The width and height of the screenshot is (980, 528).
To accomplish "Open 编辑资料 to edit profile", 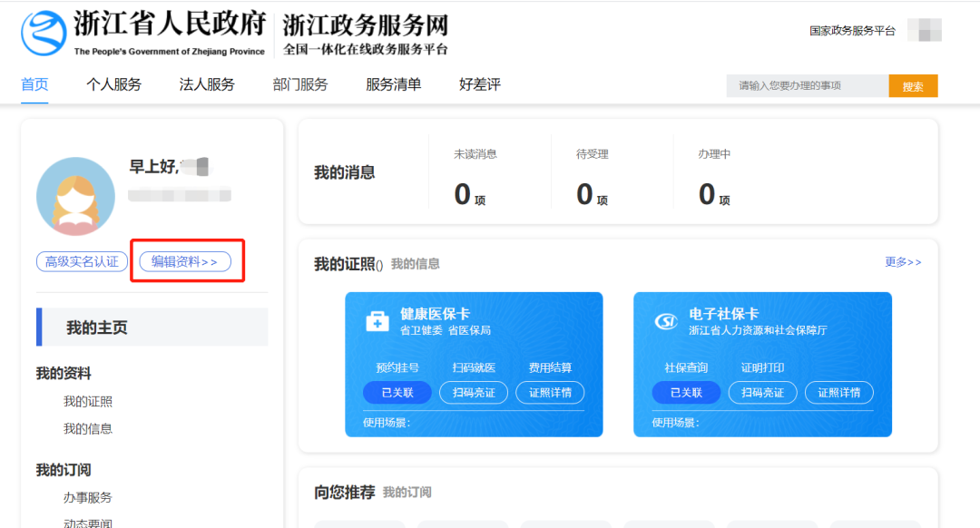I will click(x=185, y=261).
